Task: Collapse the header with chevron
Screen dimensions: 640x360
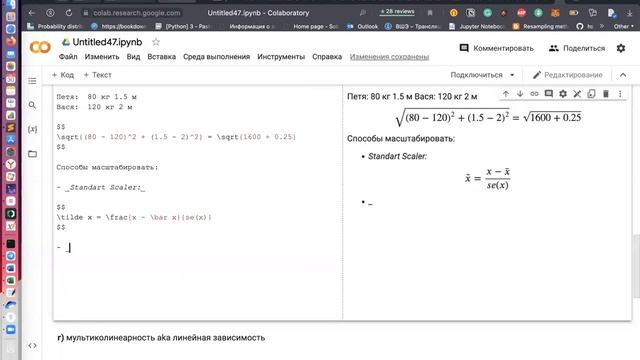Action: pyautogui.click(x=623, y=75)
